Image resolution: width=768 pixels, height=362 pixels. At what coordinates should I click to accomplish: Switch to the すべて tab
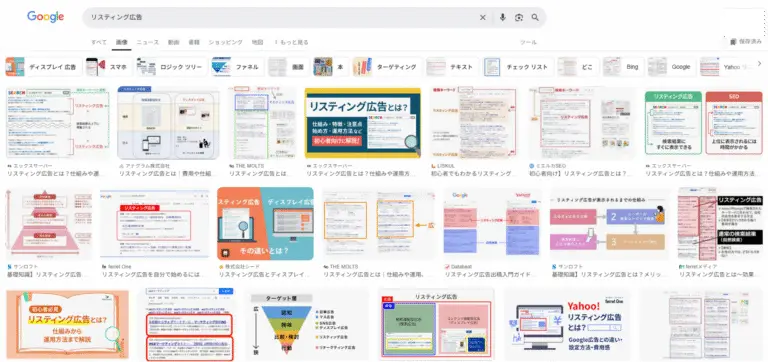pyautogui.click(x=98, y=43)
